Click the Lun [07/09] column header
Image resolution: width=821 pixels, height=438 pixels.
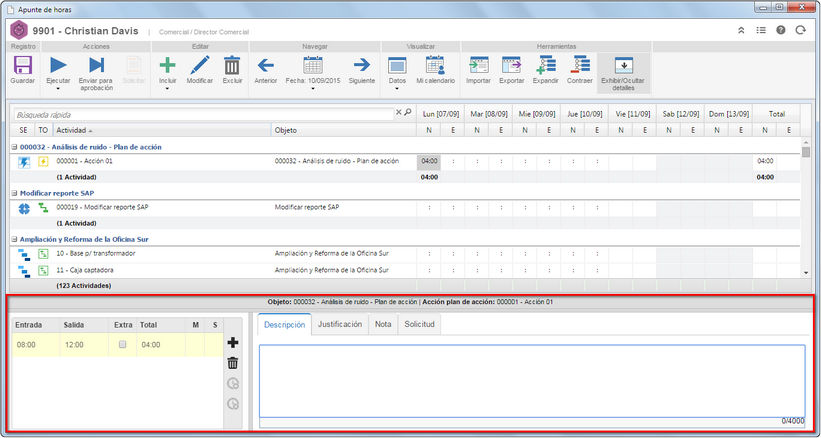[440, 114]
